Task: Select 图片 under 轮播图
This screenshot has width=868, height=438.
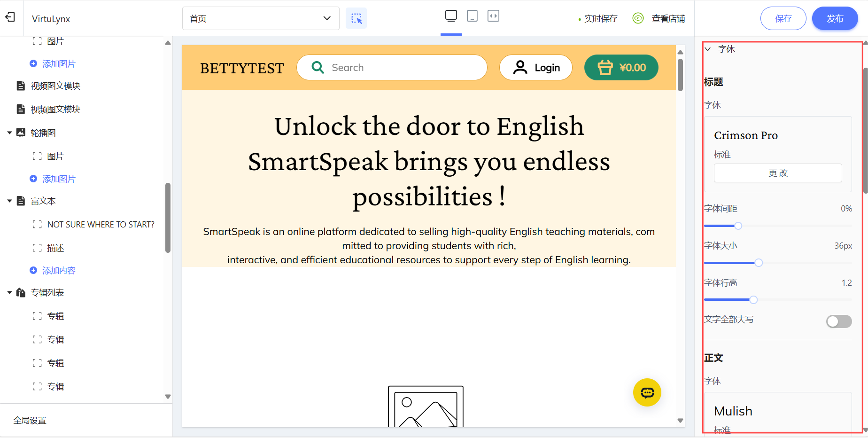Action: click(x=55, y=156)
